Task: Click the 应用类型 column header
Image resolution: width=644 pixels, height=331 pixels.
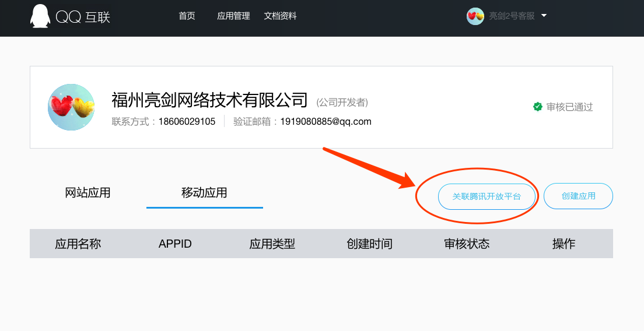Action: click(x=272, y=244)
